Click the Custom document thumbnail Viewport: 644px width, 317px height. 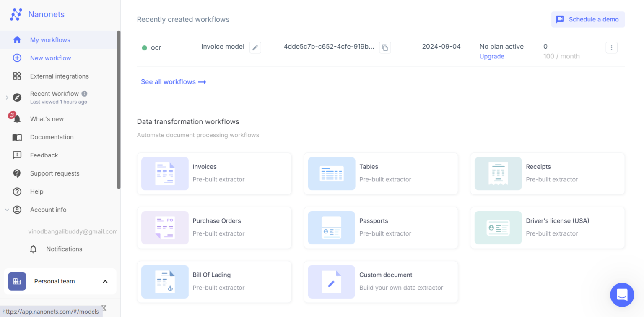point(332,282)
